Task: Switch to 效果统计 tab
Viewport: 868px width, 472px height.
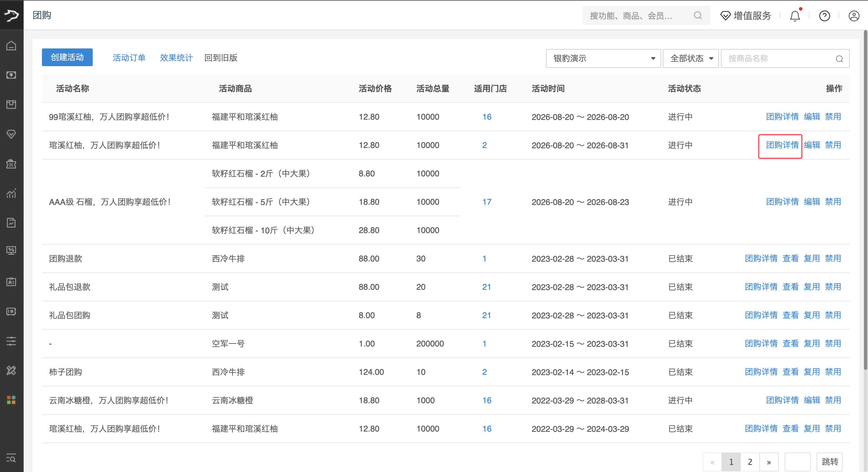Action: tap(176, 58)
